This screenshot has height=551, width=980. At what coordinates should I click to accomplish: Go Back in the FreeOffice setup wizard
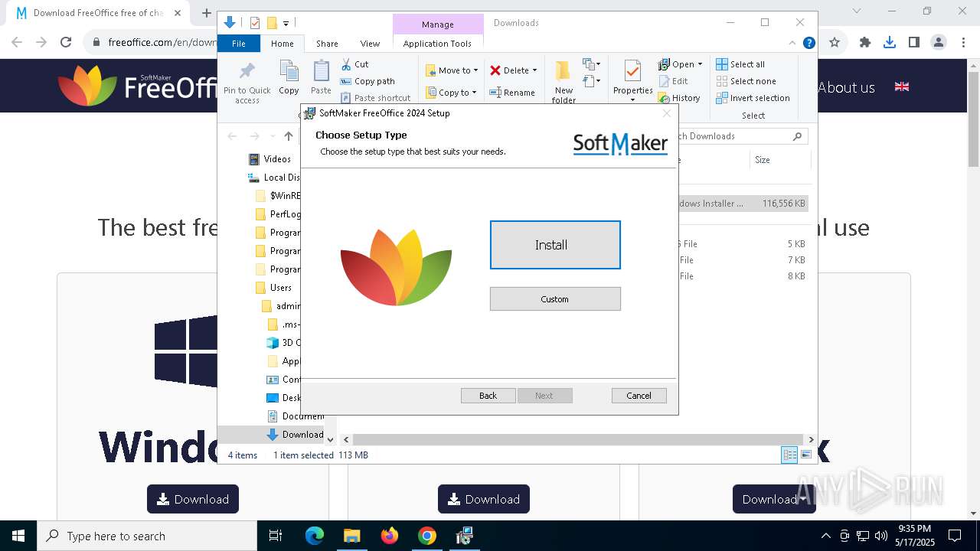[x=488, y=396]
